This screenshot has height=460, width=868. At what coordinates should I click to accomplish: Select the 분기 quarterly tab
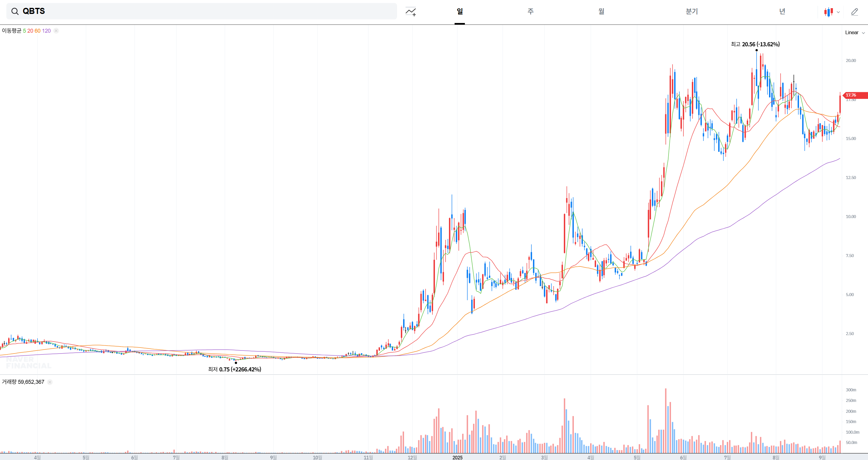[692, 11]
